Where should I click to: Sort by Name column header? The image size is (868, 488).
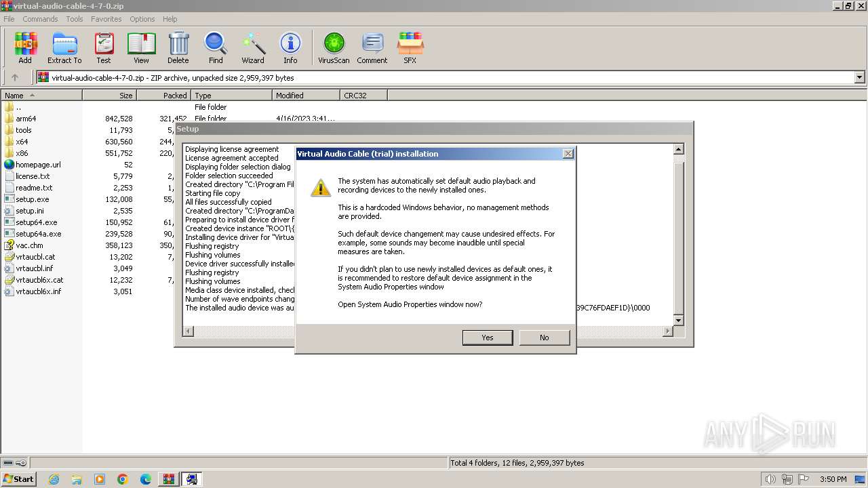pyautogui.click(x=41, y=96)
